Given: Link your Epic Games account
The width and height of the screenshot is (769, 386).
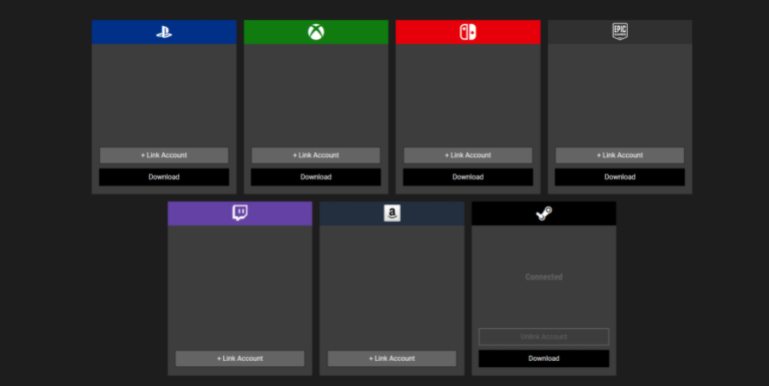Looking at the screenshot, I should 620,155.
